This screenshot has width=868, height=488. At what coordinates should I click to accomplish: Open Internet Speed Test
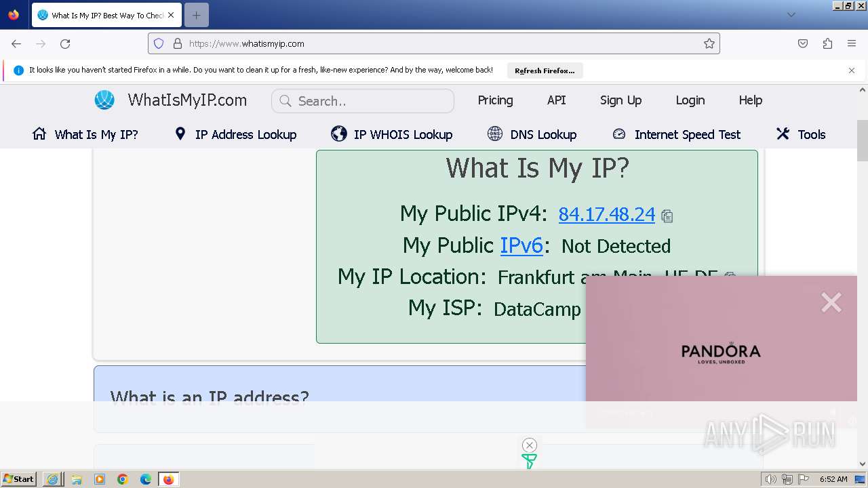(676, 134)
